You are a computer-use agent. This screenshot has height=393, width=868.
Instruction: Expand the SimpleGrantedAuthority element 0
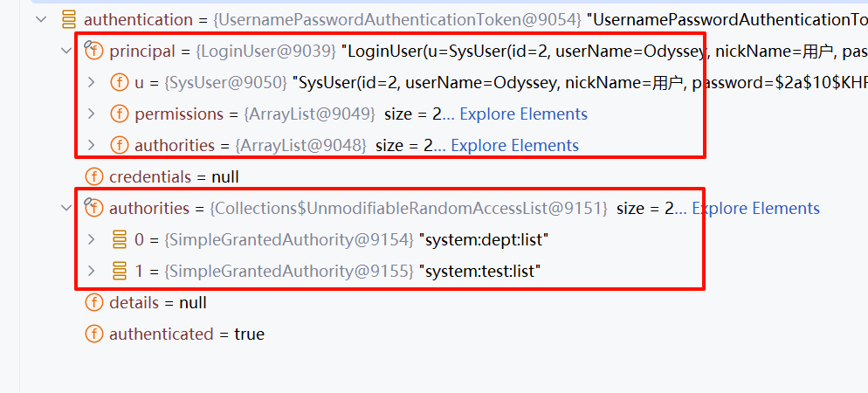[x=92, y=240]
